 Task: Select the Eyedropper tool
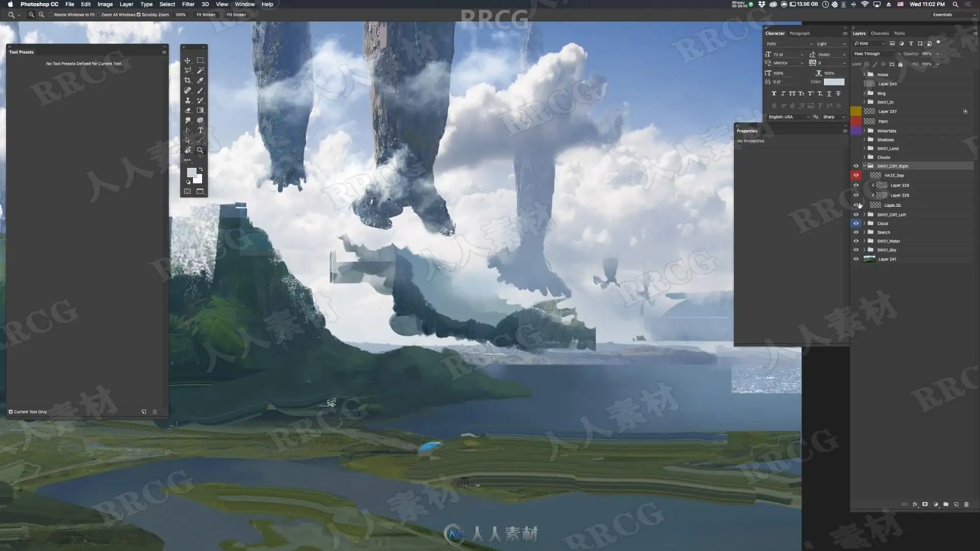[200, 80]
